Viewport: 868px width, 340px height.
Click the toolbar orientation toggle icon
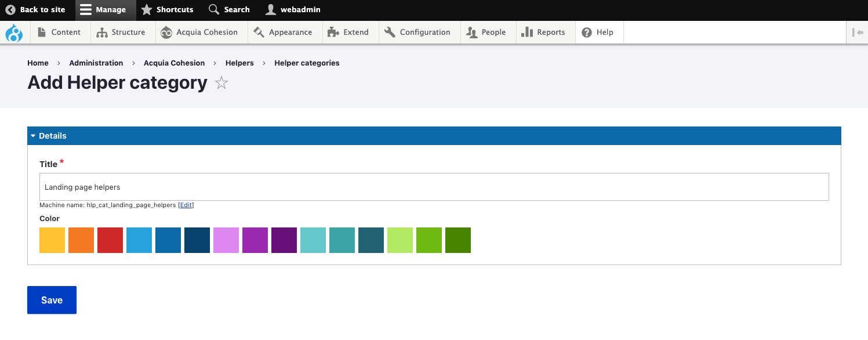pyautogui.click(x=858, y=32)
